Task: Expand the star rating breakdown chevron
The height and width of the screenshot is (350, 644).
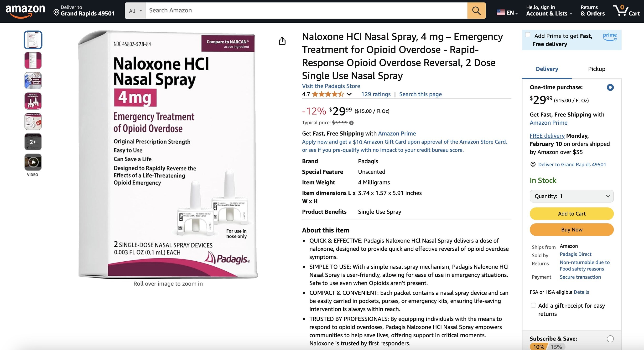Action: [x=349, y=94]
